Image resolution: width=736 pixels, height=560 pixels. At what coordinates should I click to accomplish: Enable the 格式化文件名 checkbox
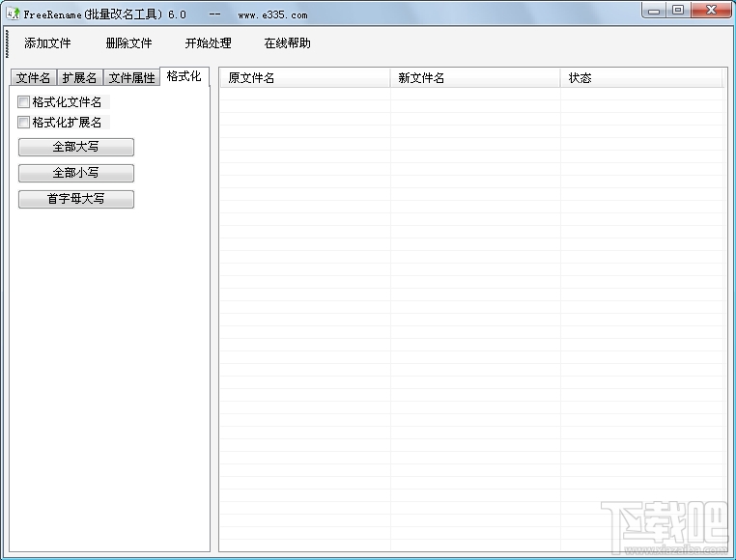click(23, 101)
